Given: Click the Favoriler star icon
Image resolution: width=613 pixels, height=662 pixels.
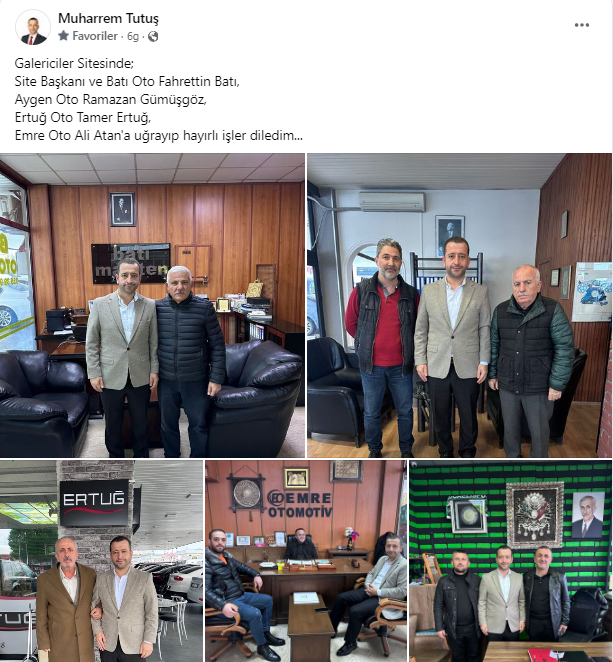Looking at the screenshot, I should pos(64,35).
